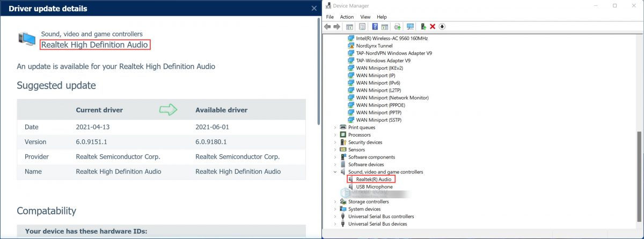The width and height of the screenshot is (644, 239).
Task: Select WAN Miniport (PPTP)
Action: tap(379, 113)
